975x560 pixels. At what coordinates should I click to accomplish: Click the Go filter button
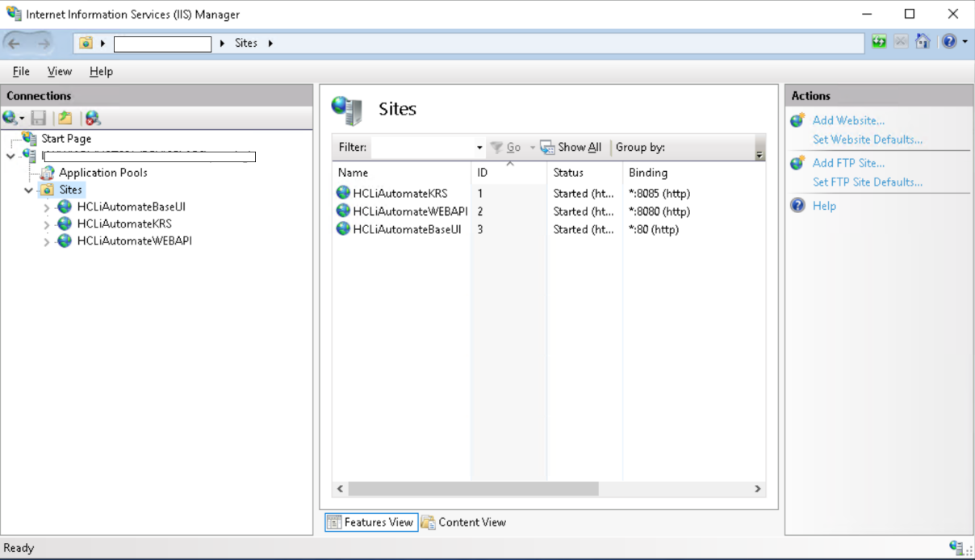click(x=506, y=147)
